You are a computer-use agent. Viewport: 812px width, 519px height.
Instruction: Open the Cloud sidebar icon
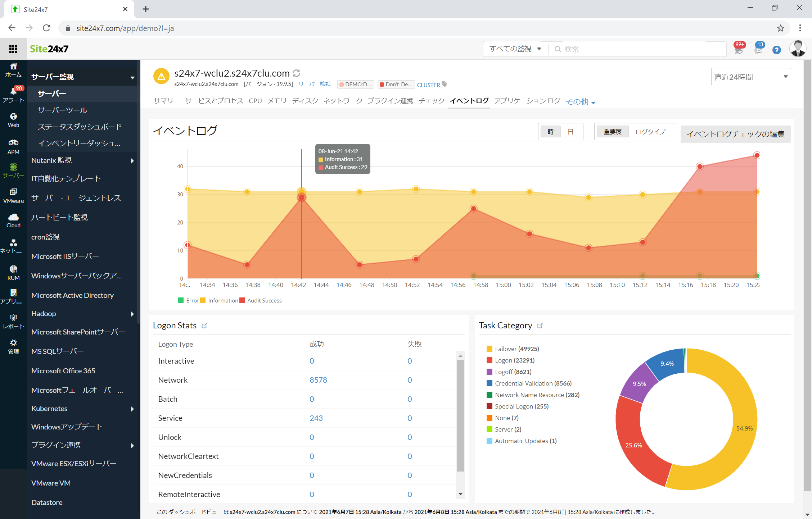tap(13, 220)
